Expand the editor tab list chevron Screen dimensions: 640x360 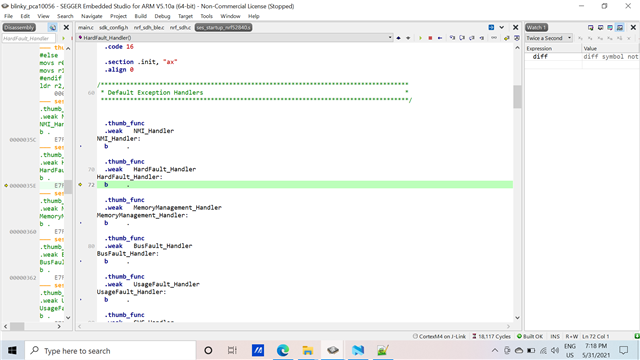(502, 27)
